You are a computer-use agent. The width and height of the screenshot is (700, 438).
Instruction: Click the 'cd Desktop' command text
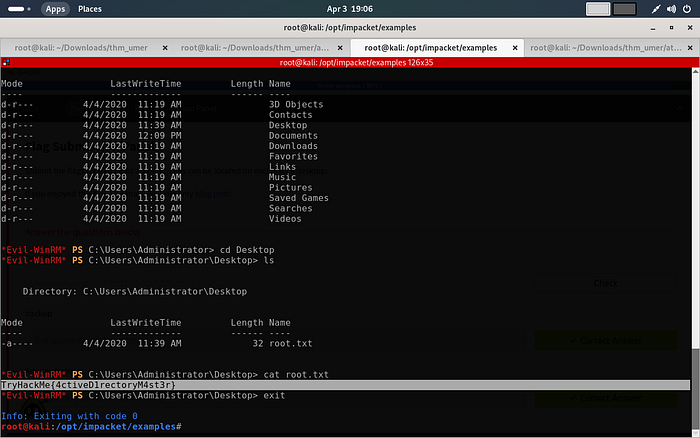247,250
